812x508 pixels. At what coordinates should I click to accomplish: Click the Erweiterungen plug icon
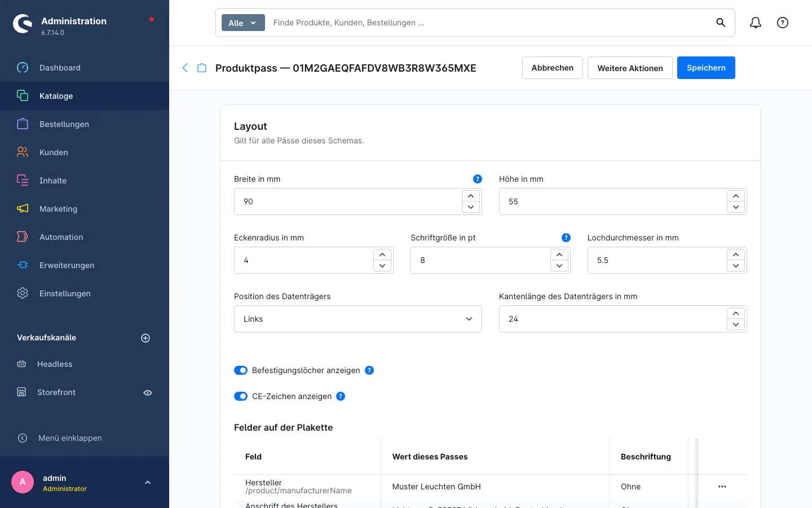(23, 265)
